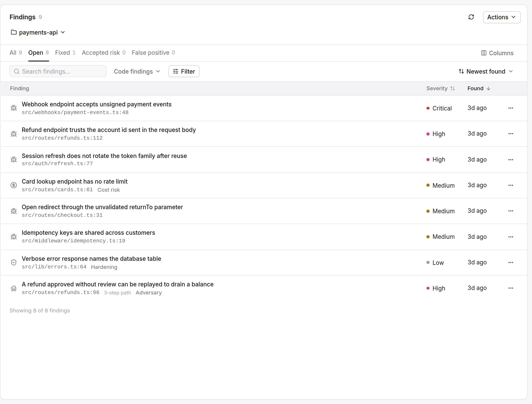The width and height of the screenshot is (532, 404).
Task: Click shield icon for Verbose error finding
Action: 14,262
